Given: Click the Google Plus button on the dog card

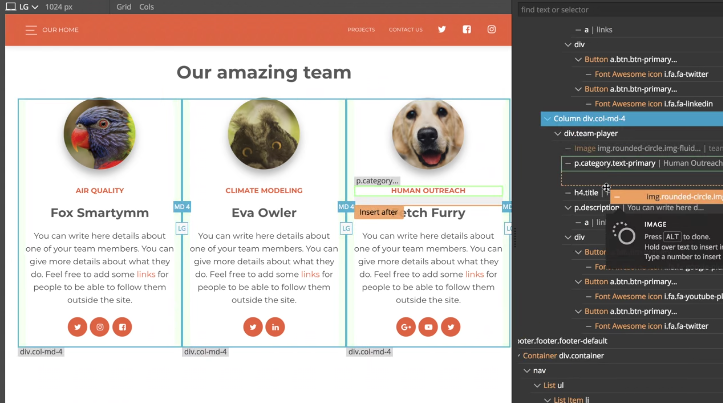Looking at the screenshot, I should click(406, 327).
